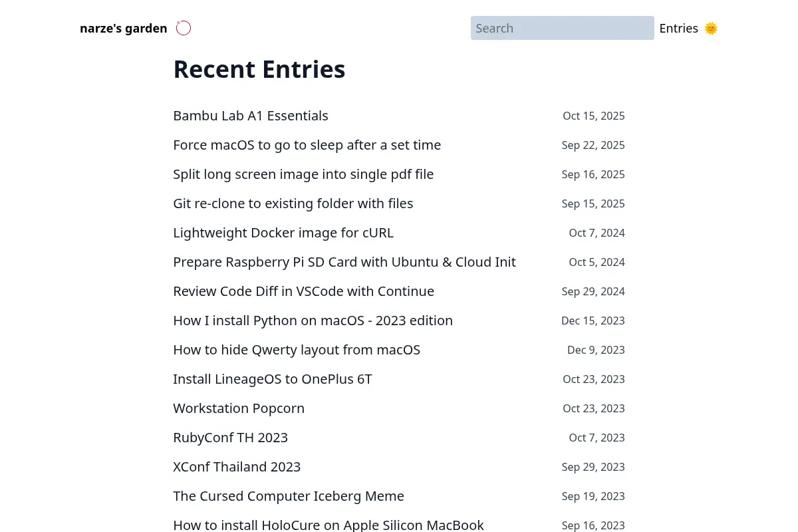Open Bambu Lab A1 Essentials entry
The width and height of the screenshot is (798, 532).
[251, 116]
